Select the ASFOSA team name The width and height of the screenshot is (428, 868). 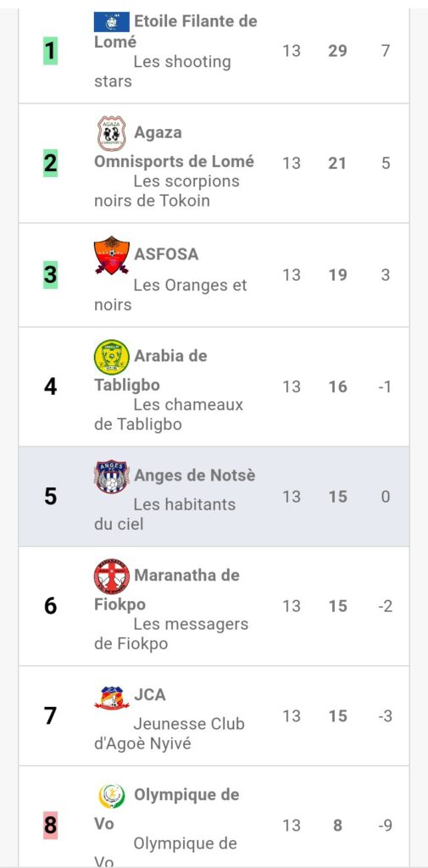pos(166,254)
